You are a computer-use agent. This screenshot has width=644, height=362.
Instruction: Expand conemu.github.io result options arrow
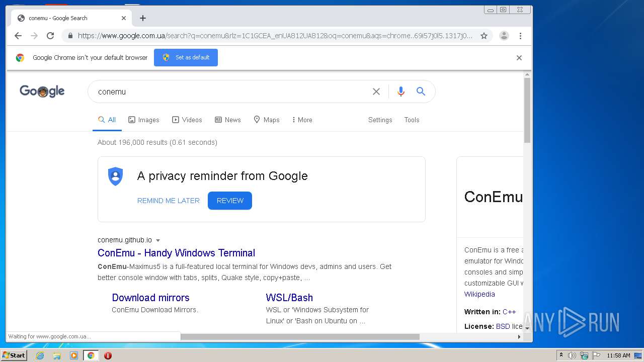click(x=158, y=240)
